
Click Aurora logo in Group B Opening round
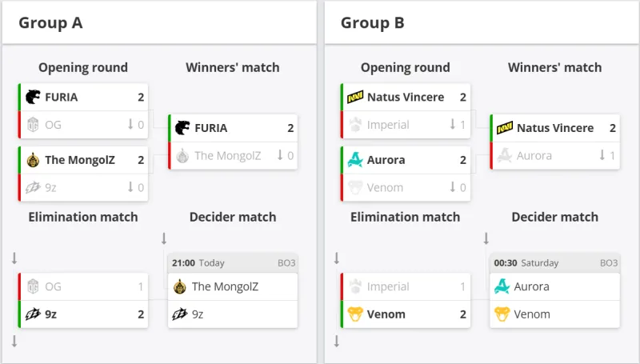pyautogui.click(x=354, y=160)
